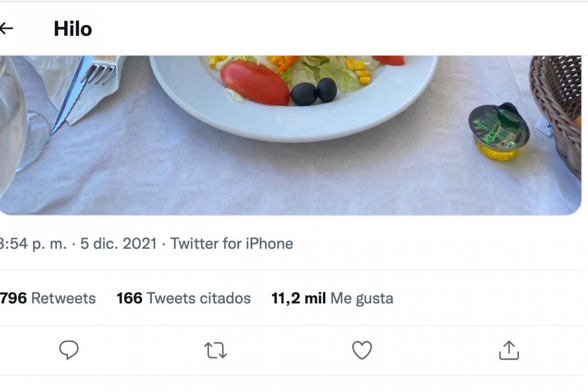Show the 11,2 mil Me gusta list
Viewport: 588px width, 392px height.
coord(332,298)
